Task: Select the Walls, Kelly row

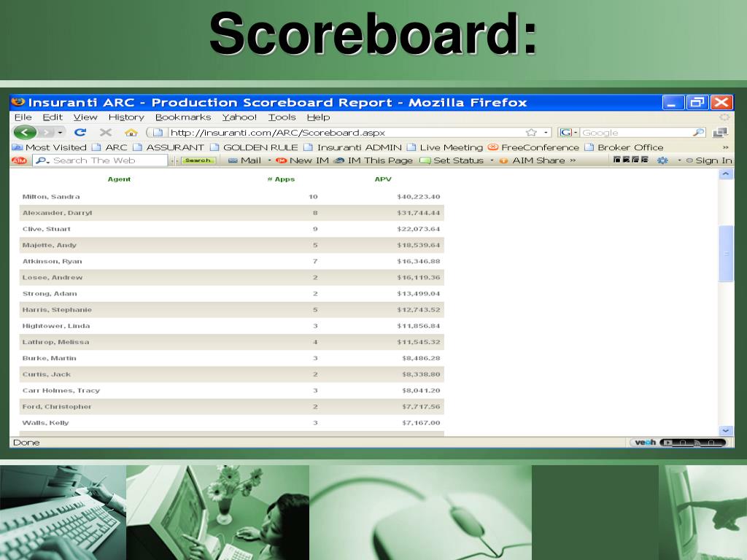Action: point(231,423)
